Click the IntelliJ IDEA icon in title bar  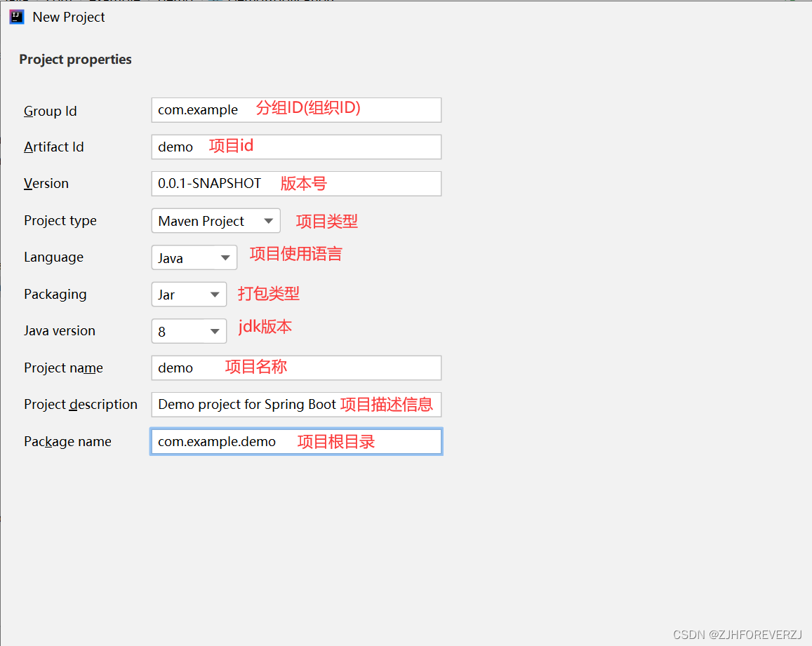[17, 17]
